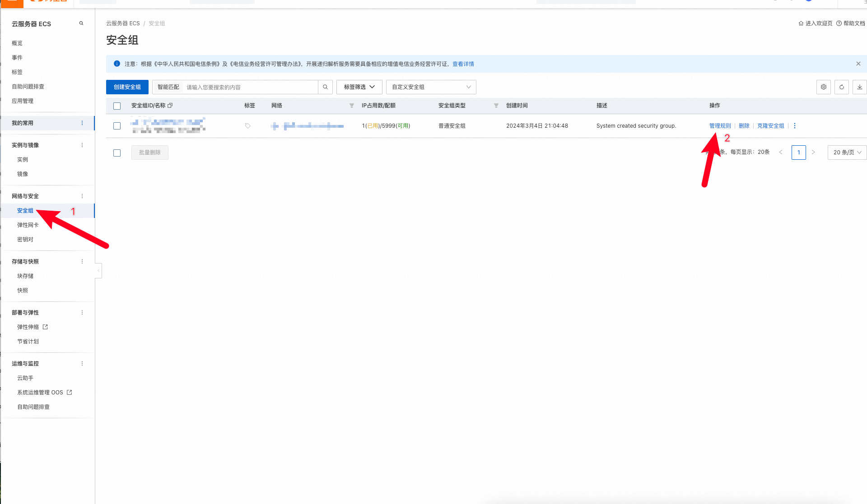Open 块存储 in the sidebar

pyautogui.click(x=25, y=276)
